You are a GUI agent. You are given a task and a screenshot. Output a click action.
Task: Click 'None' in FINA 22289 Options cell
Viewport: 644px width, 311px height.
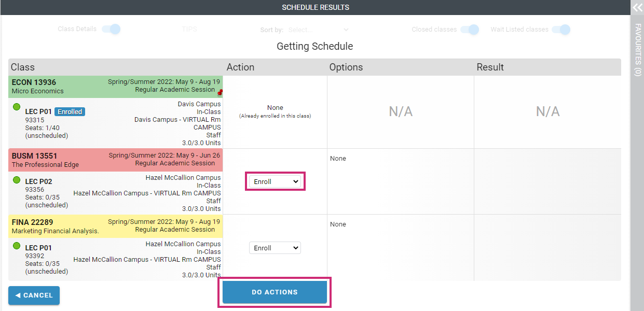(338, 224)
